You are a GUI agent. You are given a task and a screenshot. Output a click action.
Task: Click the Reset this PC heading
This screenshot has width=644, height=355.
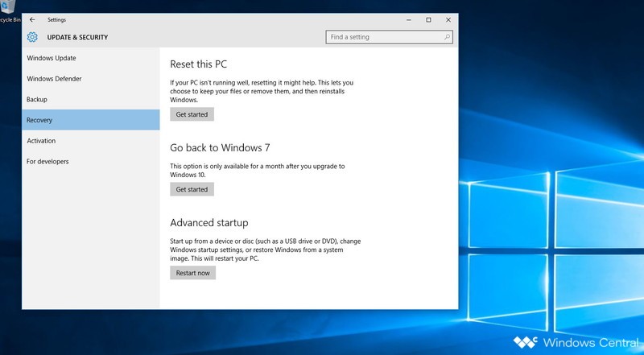click(x=198, y=64)
